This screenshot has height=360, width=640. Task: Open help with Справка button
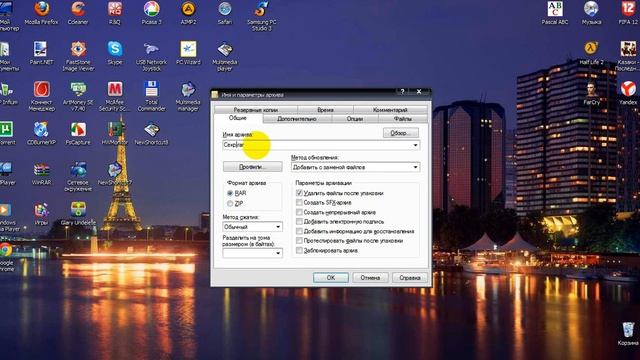[x=410, y=278]
